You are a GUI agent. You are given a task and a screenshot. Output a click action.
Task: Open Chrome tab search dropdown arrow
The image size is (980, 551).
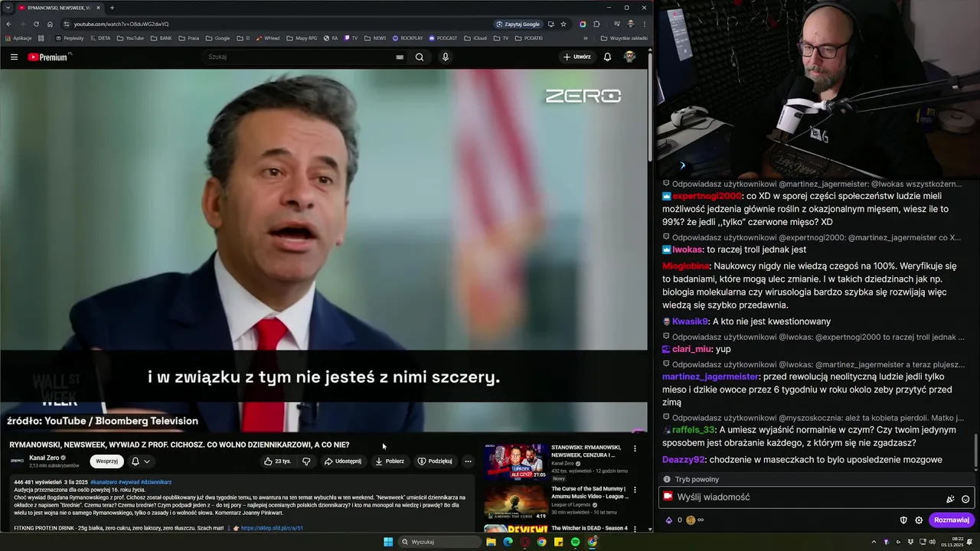7,8
